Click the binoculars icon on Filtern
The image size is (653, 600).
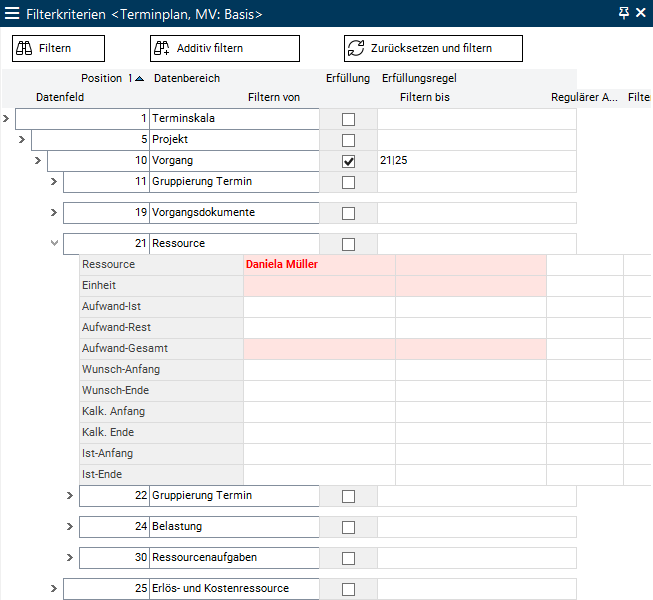(24, 48)
